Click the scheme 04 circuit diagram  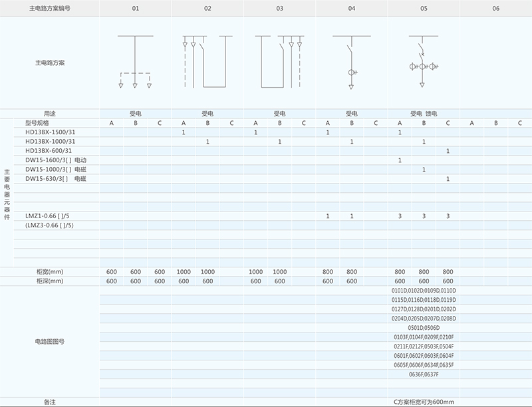pos(351,62)
